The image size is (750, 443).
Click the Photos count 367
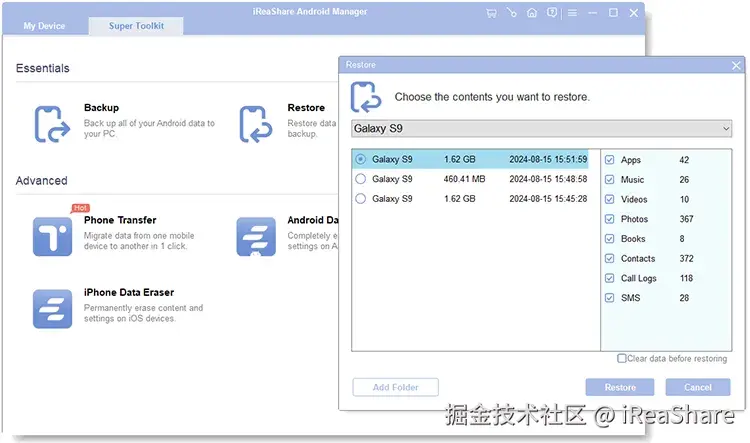[x=686, y=219]
